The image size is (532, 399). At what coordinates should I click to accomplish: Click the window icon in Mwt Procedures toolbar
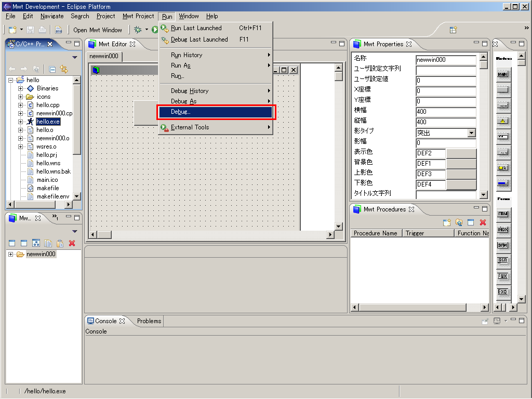click(x=471, y=222)
